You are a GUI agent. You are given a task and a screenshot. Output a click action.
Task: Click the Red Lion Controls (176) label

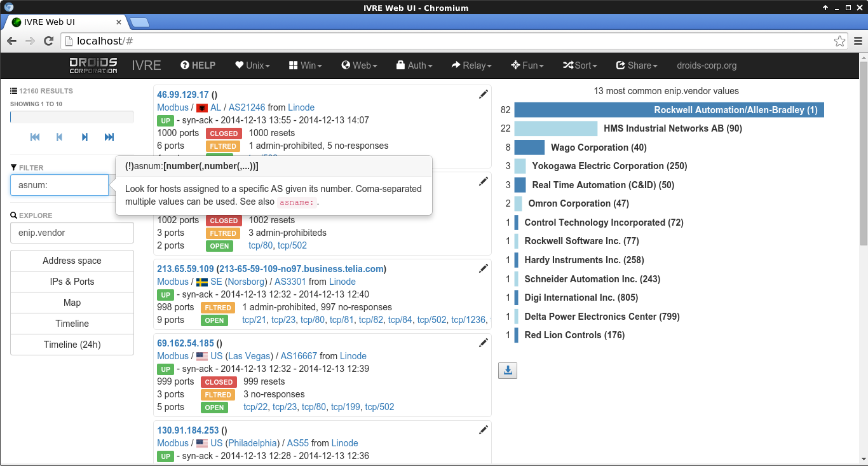click(574, 335)
